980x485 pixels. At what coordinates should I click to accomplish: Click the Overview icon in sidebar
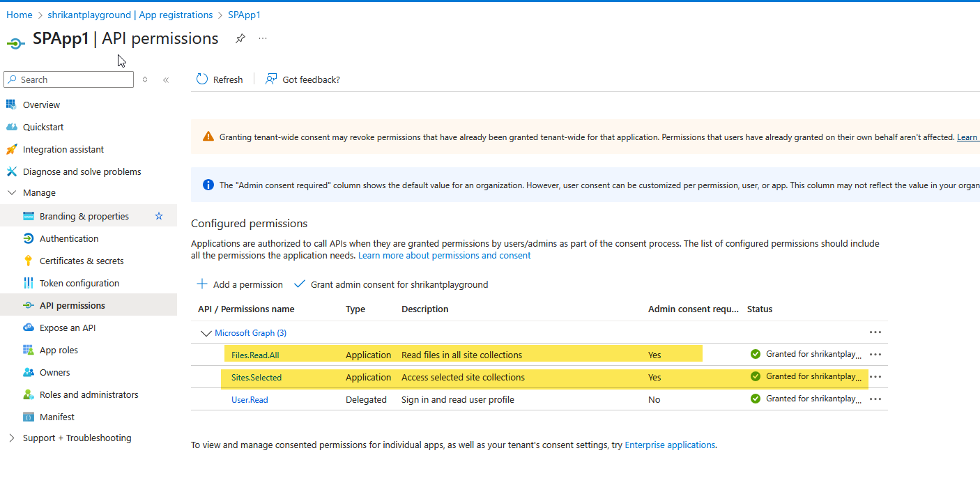10,105
